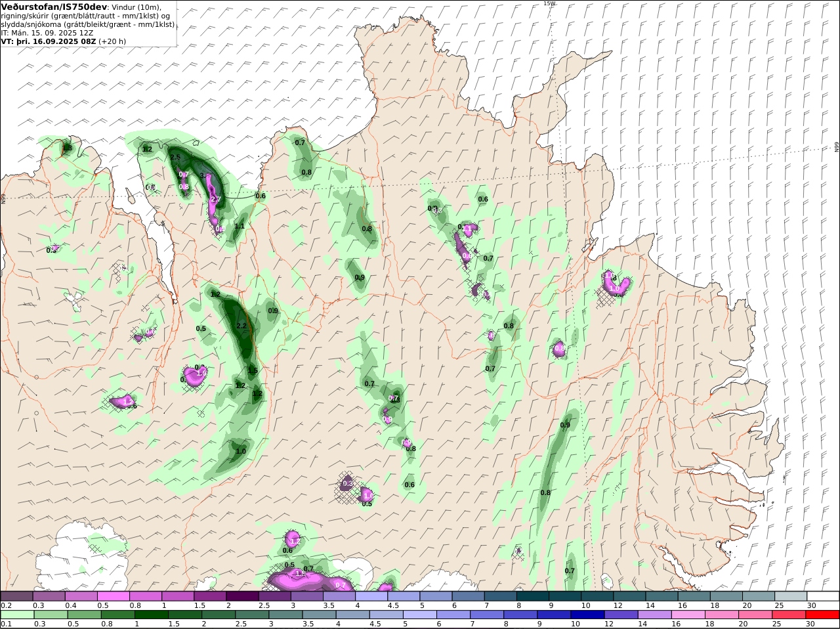Select the 30 label on the rain scale
The image size is (840, 629).
[810, 624]
